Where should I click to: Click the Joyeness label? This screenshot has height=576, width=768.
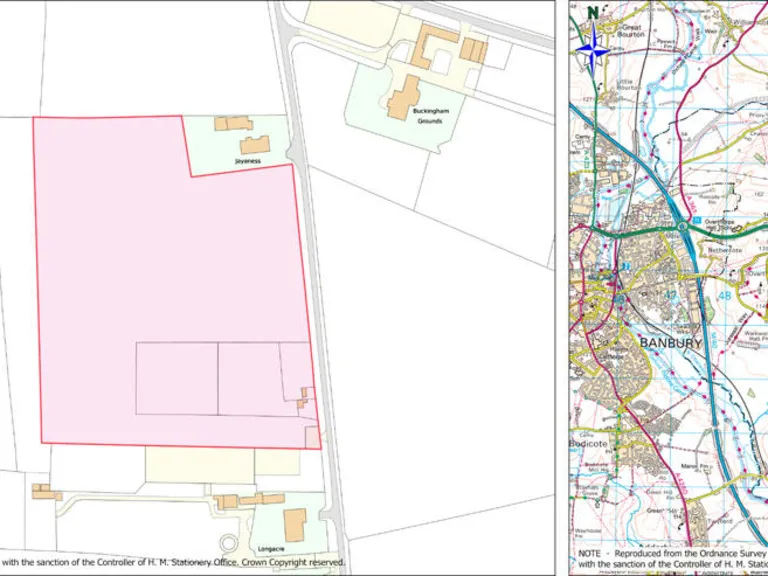tap(248, 160)
